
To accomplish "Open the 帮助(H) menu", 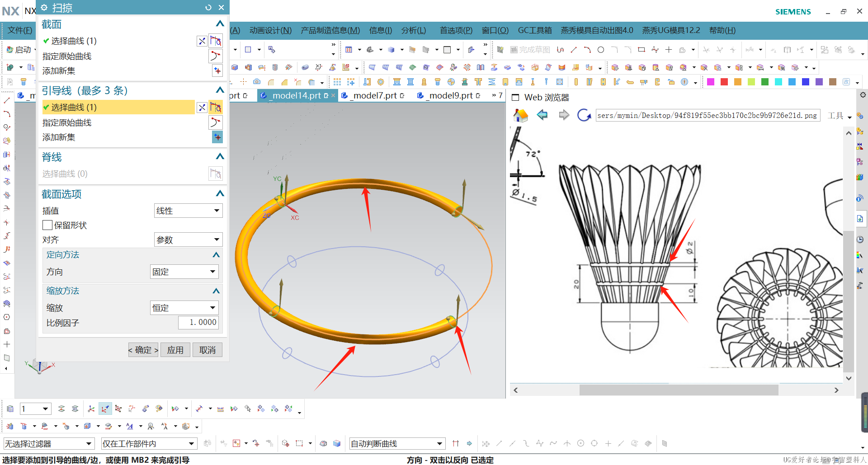I will point(722,30).
